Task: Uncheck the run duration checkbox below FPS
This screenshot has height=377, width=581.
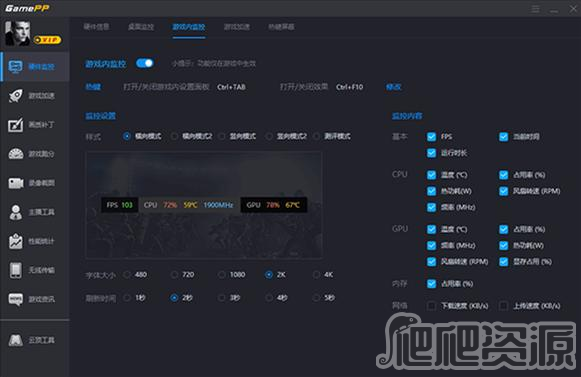Action: [x=431, y=153]
